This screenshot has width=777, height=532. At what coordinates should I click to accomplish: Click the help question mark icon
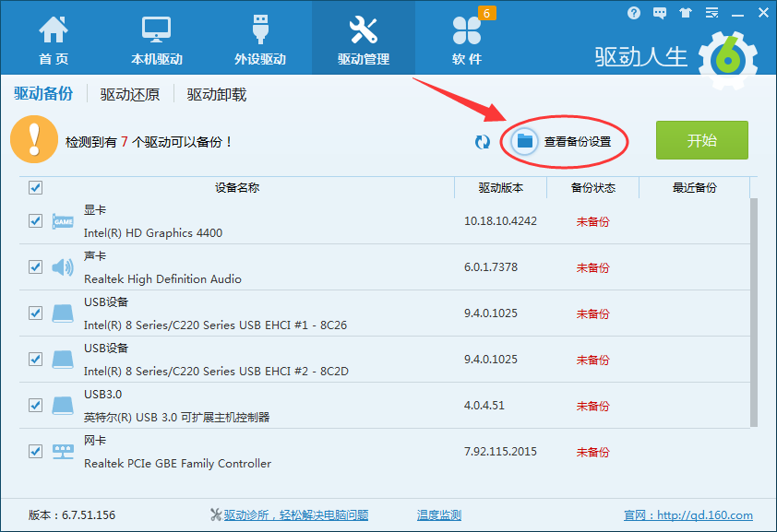pyautogui.click(x=633, y=13)
